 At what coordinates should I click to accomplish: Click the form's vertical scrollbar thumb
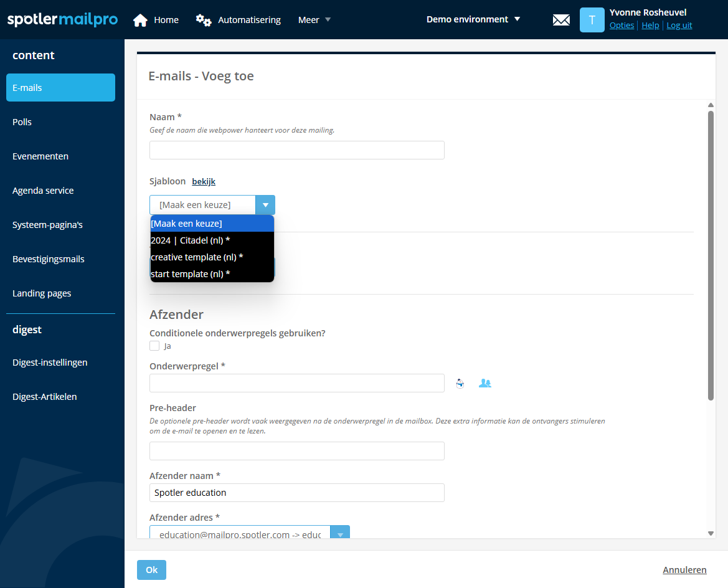pyautogui.click(x=711, y=255)
